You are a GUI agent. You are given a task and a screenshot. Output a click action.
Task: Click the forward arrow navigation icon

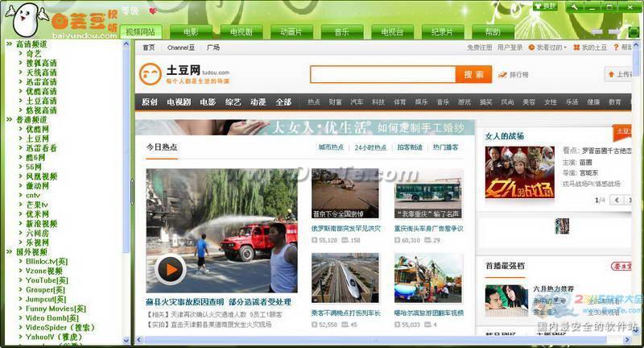(614, 31)
